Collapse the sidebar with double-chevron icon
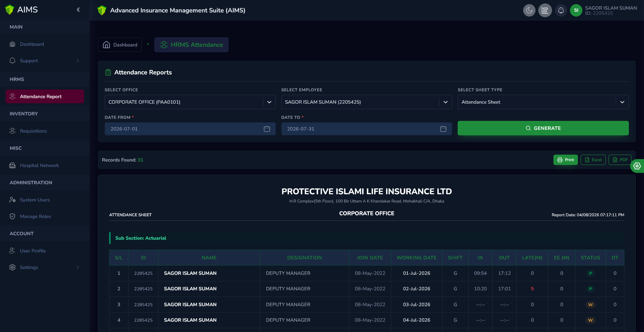Viewport: 644px width, 332px height. [78, 10]
